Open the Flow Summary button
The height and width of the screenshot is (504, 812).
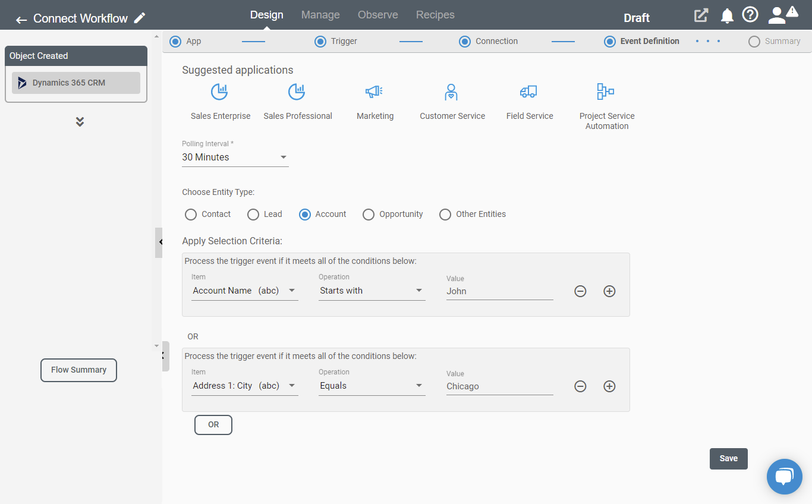click(78, 370)
